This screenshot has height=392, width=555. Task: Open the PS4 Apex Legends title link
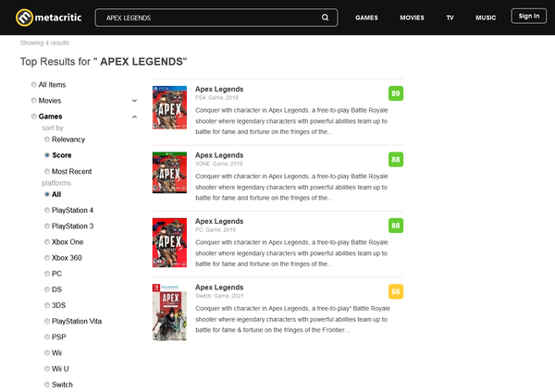tap(219, 89)
